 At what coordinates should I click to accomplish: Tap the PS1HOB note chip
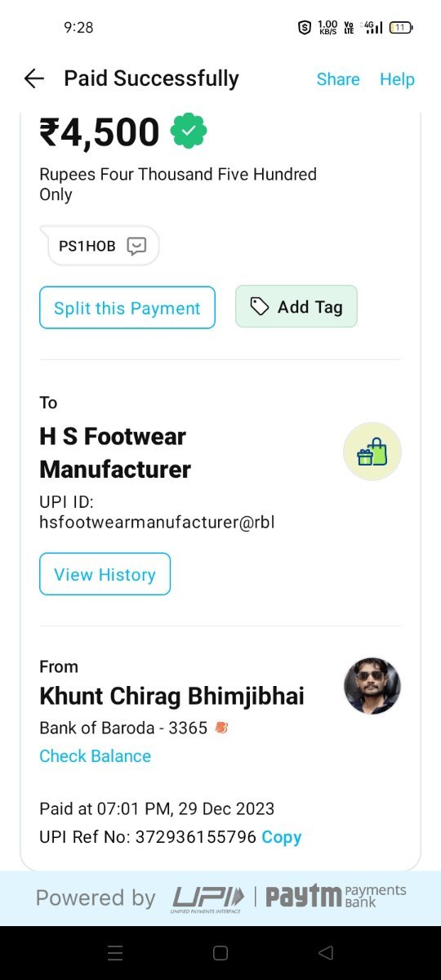tap(103, 246)
